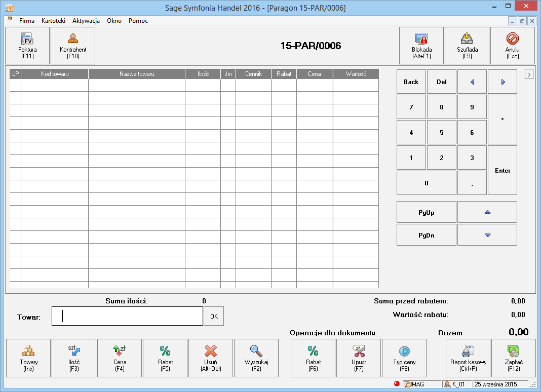Click the PgUp key
Screen dimensions: 541x392
(427, 212)
